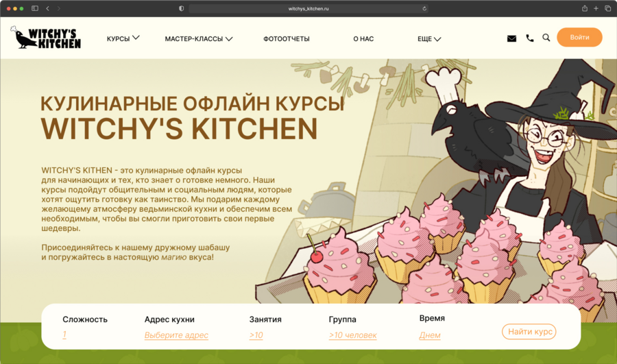Expand the Курсы dropdown menu

tap(123, 38)
